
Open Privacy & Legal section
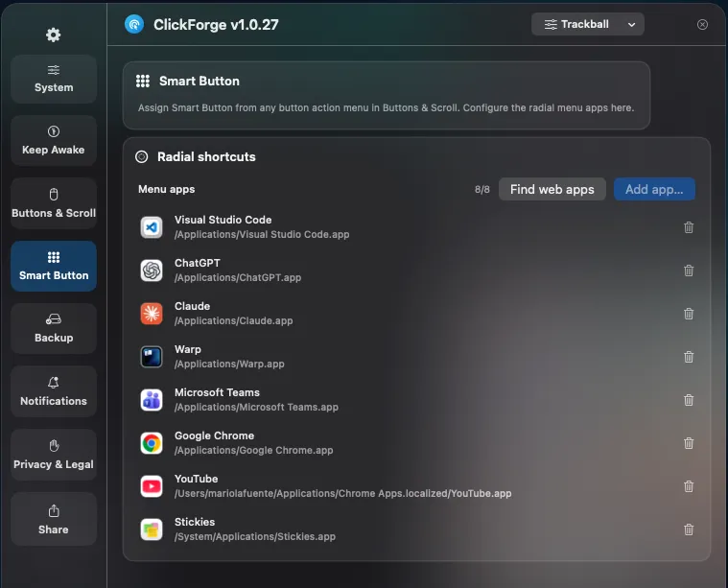pos(54,455)
